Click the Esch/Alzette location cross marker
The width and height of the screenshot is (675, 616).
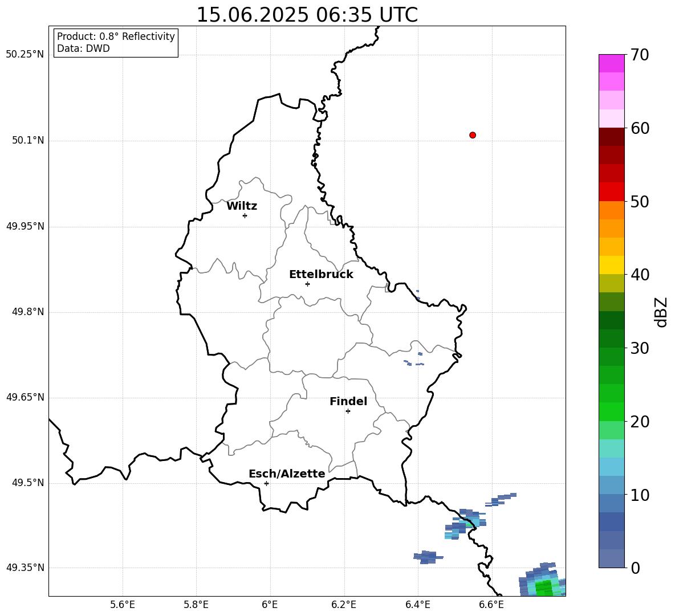coord(266,483)
